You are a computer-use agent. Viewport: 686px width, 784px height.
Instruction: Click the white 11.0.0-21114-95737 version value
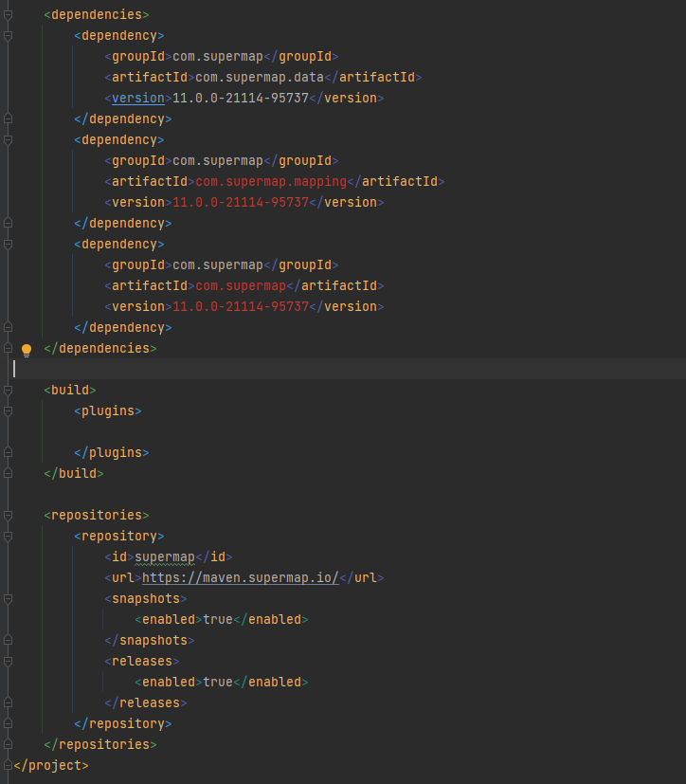point(241,98)
